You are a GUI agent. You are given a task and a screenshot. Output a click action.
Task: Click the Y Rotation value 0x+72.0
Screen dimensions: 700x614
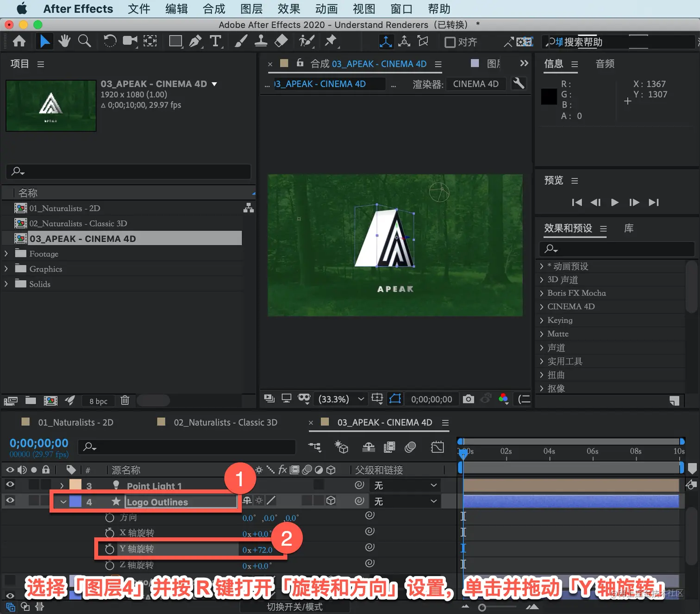pyautogui.click(x=257, y=550)
